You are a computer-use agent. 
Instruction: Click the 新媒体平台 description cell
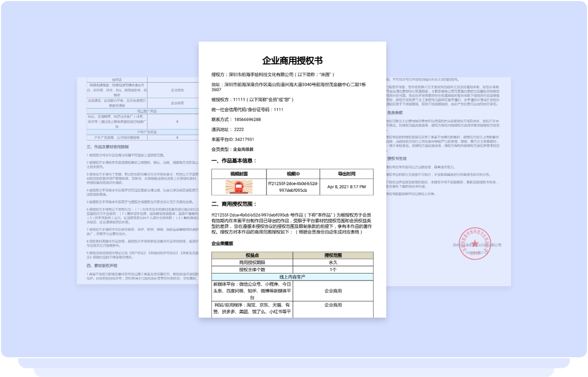[x=252, y=291]
